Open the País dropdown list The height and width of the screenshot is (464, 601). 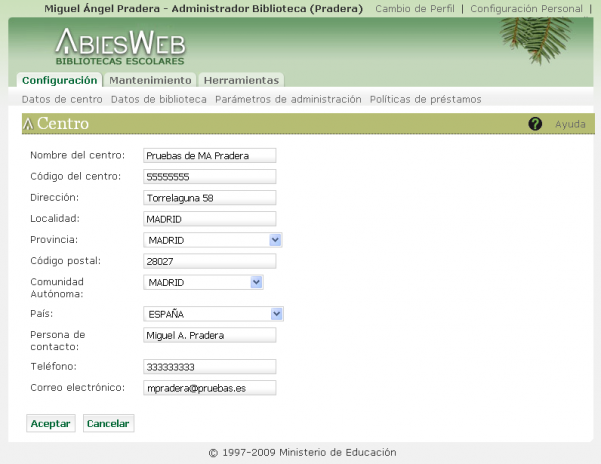(x=277, y=314)
